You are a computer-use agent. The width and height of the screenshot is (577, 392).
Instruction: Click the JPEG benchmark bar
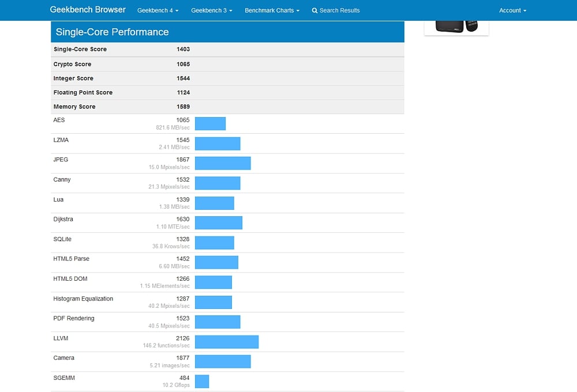point(223,163)
